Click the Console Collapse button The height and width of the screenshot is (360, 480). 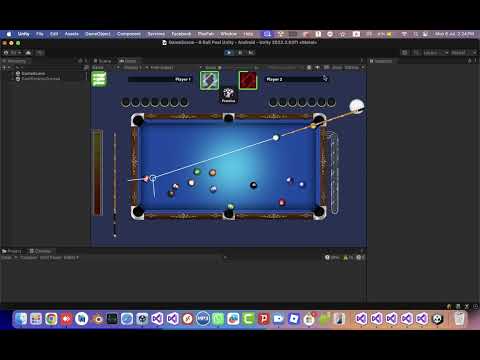[x=29, y=258]
